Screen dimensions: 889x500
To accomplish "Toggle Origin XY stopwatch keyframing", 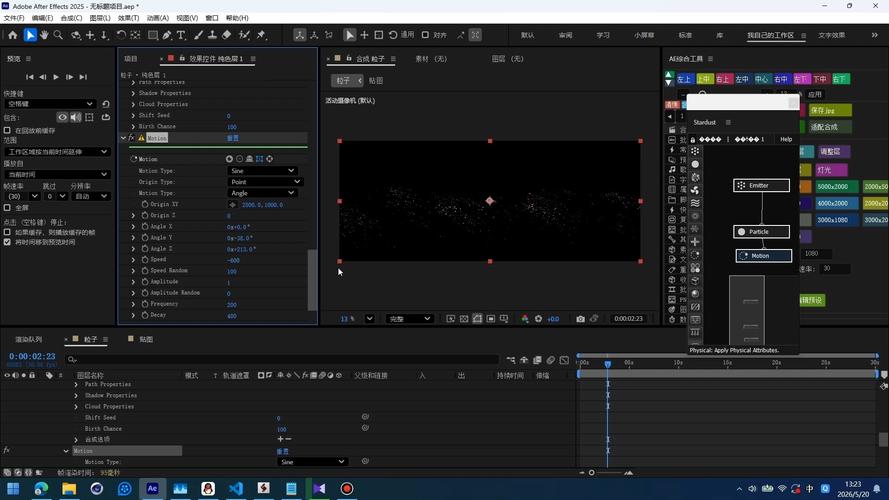I will pos(145,204).
